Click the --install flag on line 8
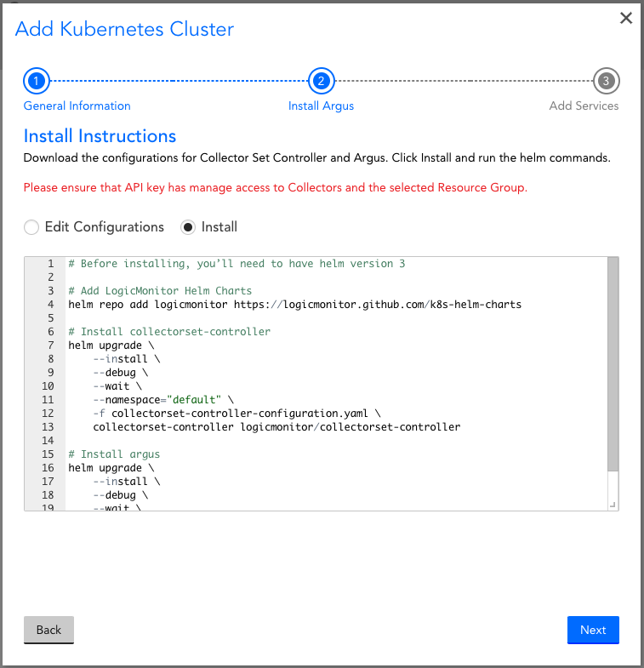Screen dimensions: 644x668 pyautogui.click(x=121, y=359)
